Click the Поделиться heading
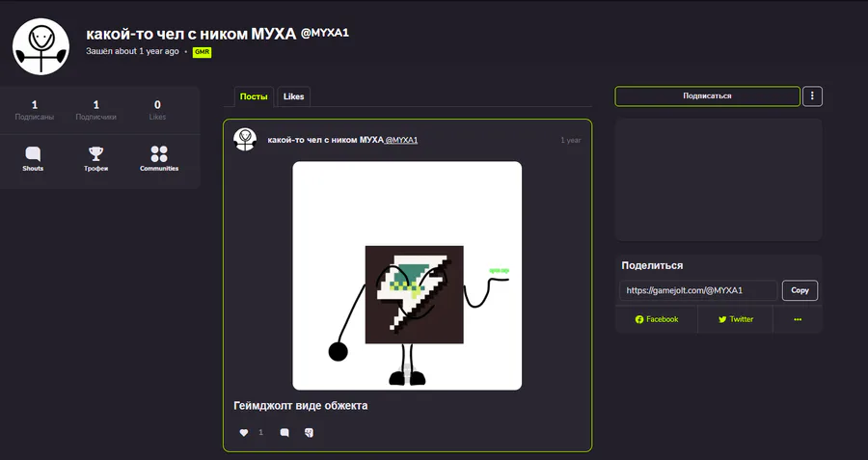This screenshot has width=868, height=460. click(x=652, y=266)
